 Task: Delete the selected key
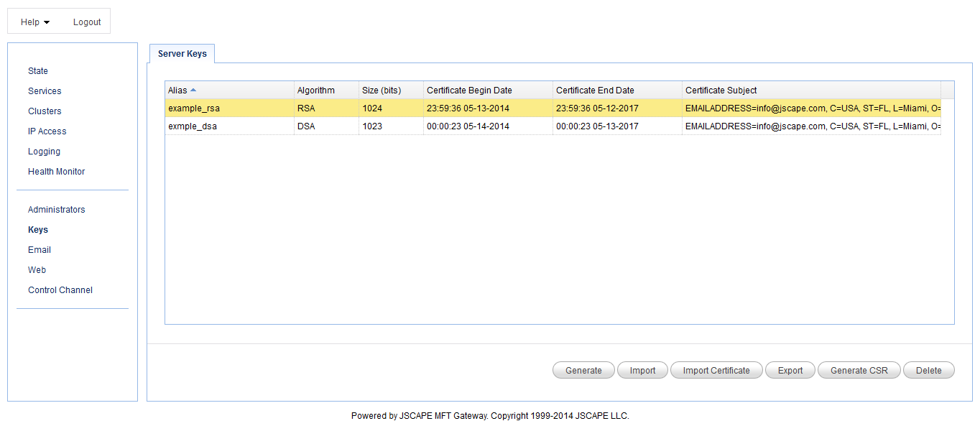click(x=928, y=371)
